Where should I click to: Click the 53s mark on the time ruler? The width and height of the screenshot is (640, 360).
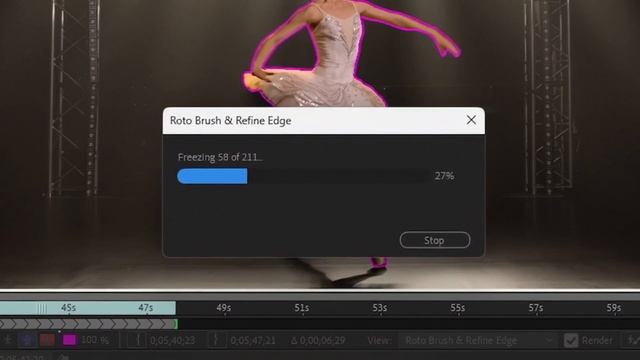pyautogui.click(x=380, y=308)
